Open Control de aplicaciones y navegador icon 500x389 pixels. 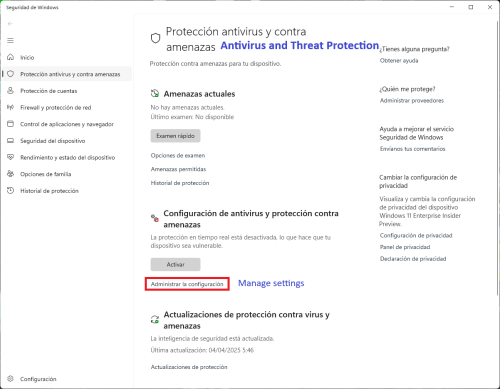11,124
